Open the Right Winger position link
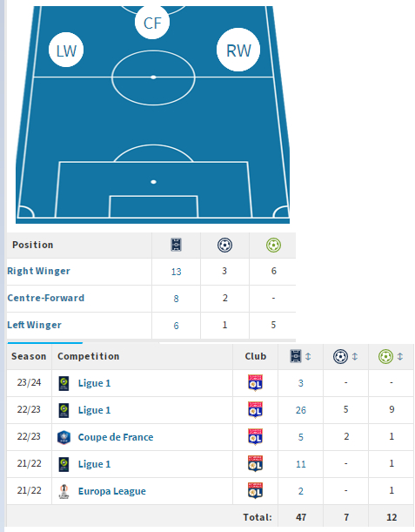 pos(38,271)
